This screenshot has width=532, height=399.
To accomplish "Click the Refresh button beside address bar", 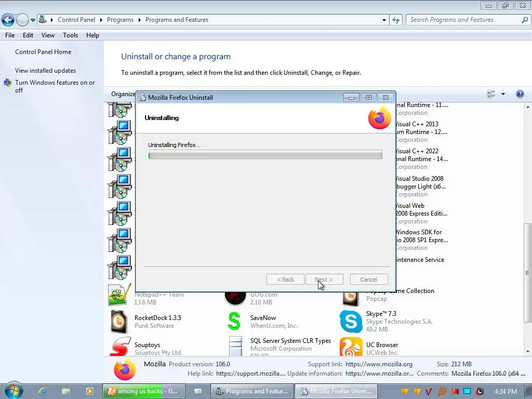I will coord(395,20).
